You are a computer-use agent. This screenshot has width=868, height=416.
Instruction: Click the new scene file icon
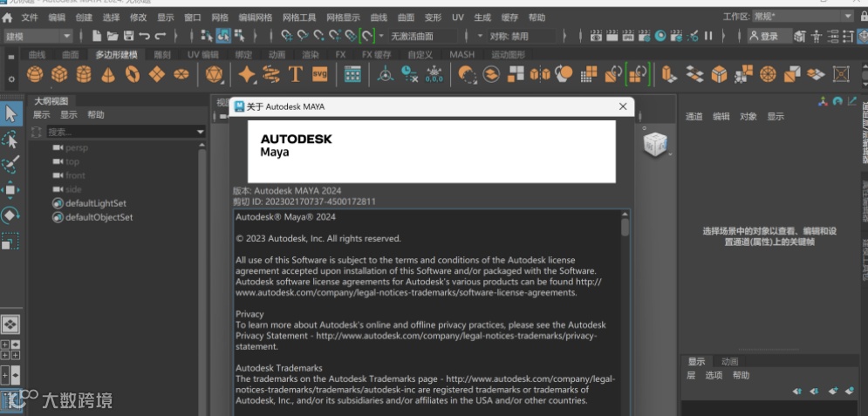97,36
